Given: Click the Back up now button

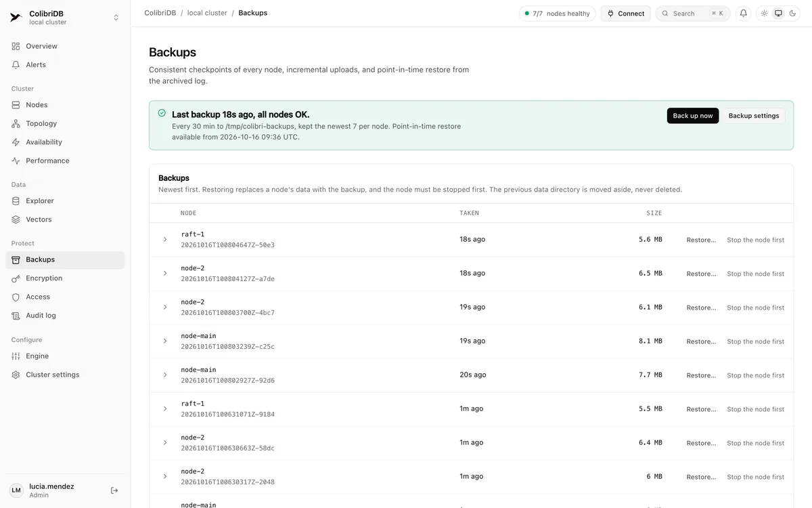Looking at the screenshot, I should click(693, 116).
